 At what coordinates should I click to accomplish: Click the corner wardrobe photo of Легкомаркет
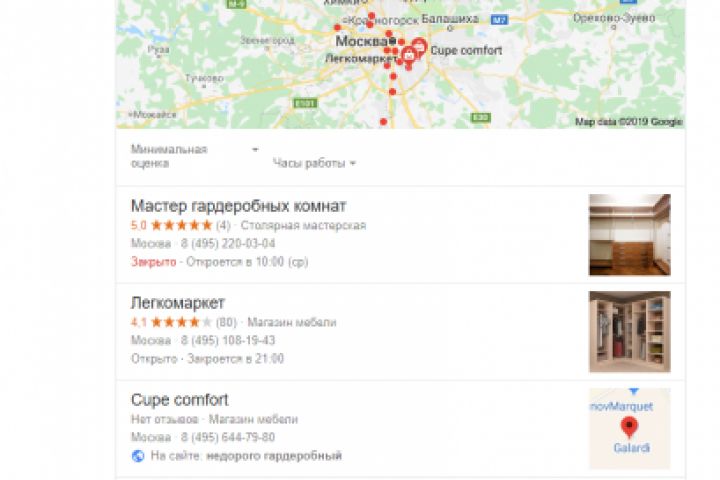[630, 332]
